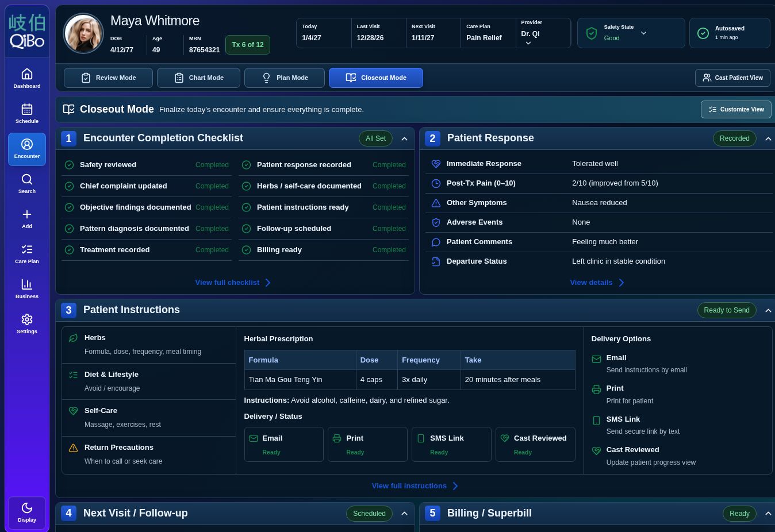The height and width of the screenshot is (532, 775).
Task: Select the Diet & Lifestyle instruction item
Action: [149, 381]
